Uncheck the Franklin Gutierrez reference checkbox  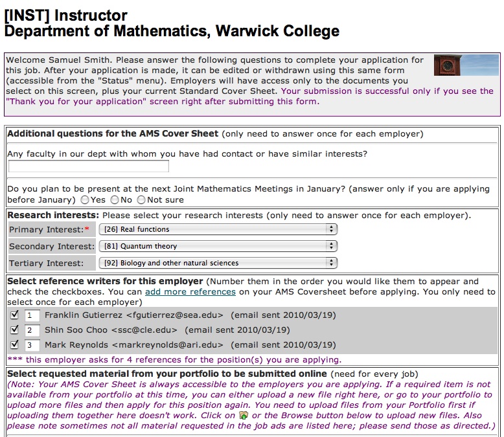14,315
